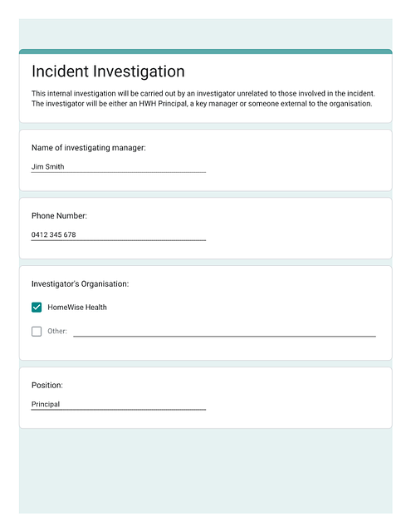411x532 pixels.
Task: Click the Principal answer text
Action: [x=46, y=404]
